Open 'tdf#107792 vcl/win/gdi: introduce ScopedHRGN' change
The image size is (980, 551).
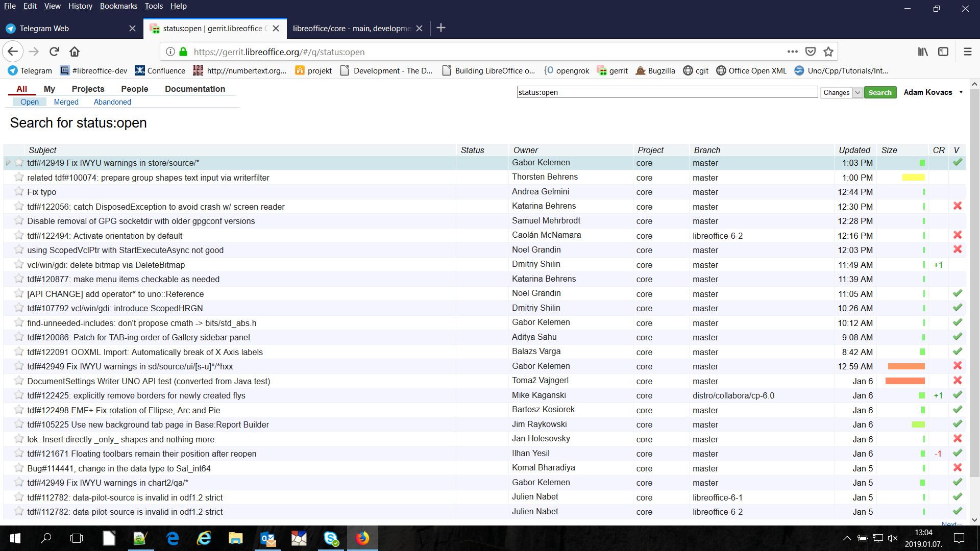[115, 308]
